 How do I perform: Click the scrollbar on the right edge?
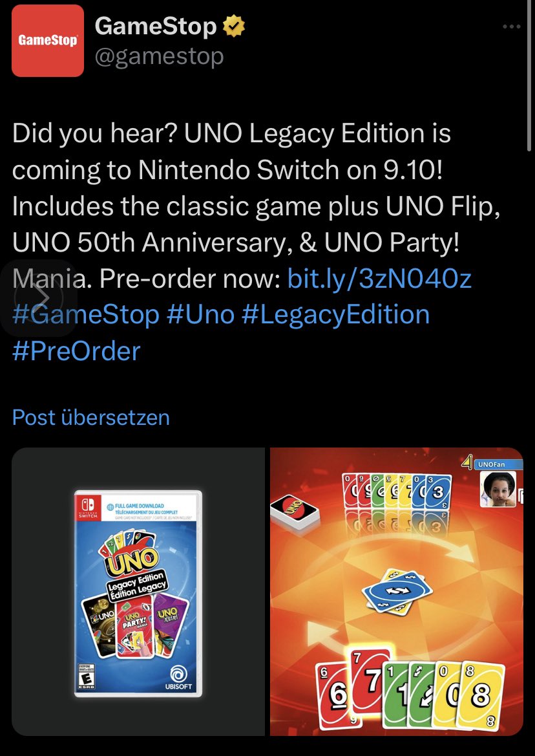tap(530, 77)
